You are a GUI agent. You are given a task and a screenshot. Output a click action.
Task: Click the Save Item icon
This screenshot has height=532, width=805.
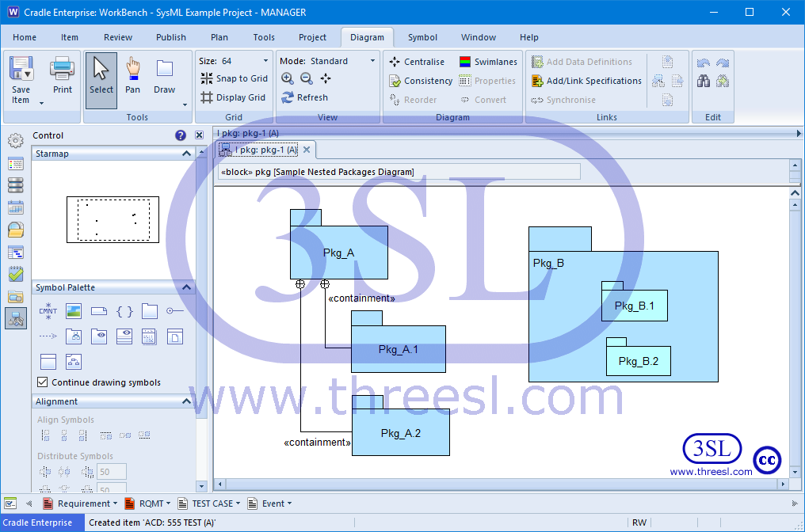(21, 69)
